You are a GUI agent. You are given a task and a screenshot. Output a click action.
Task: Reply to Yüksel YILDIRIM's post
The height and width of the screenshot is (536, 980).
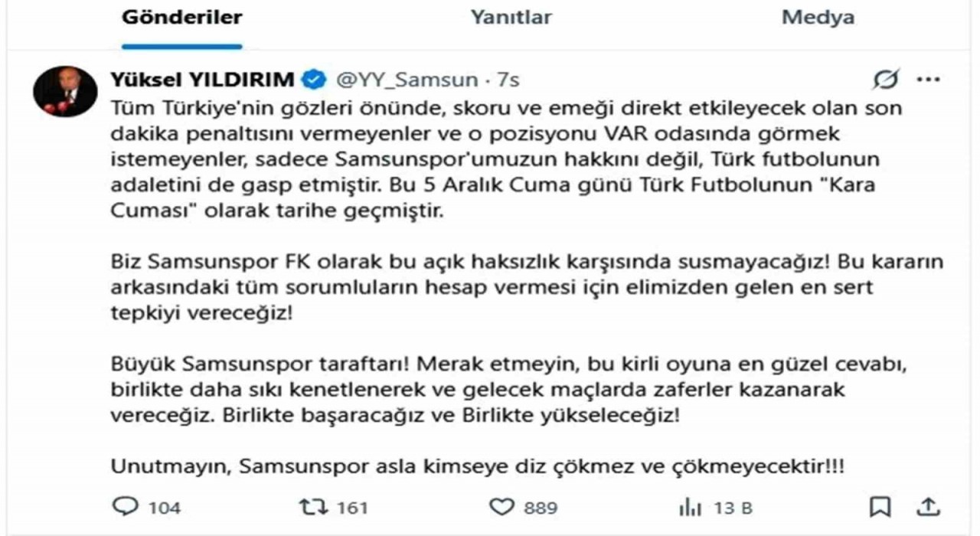pos(126,507)
